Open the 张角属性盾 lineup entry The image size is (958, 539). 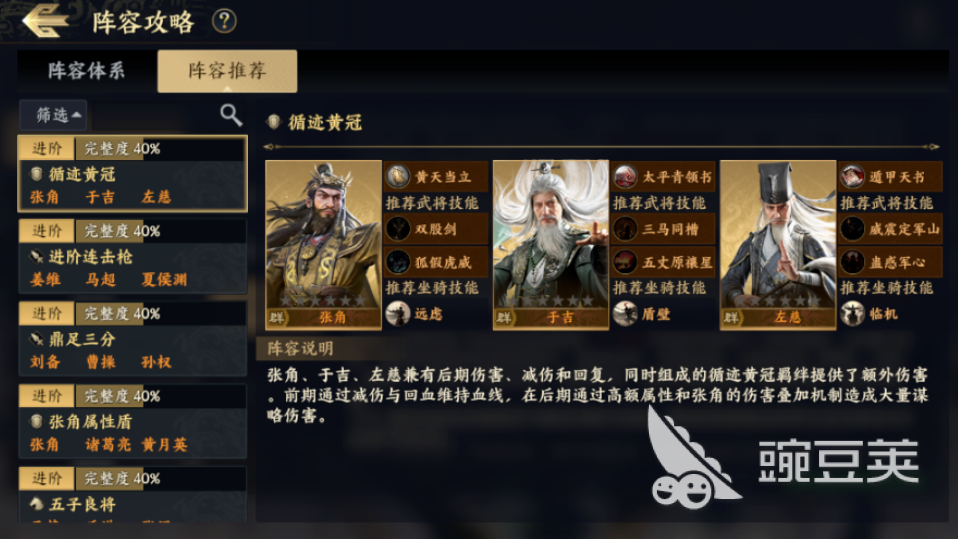click(133, 420)
